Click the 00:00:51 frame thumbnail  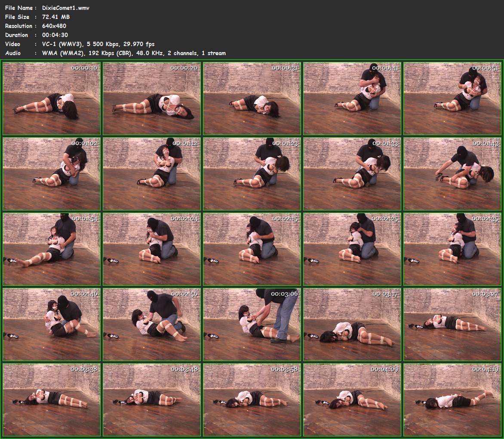coord(452,99)
